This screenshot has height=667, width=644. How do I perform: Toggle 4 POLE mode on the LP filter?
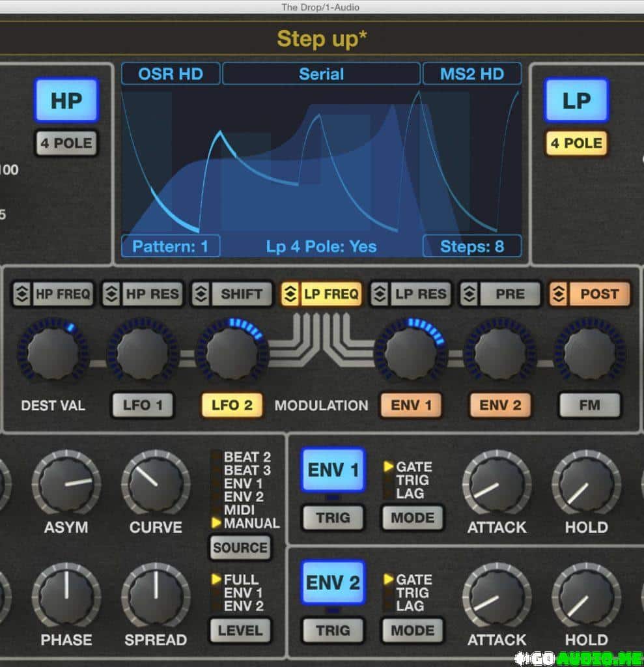576,143
